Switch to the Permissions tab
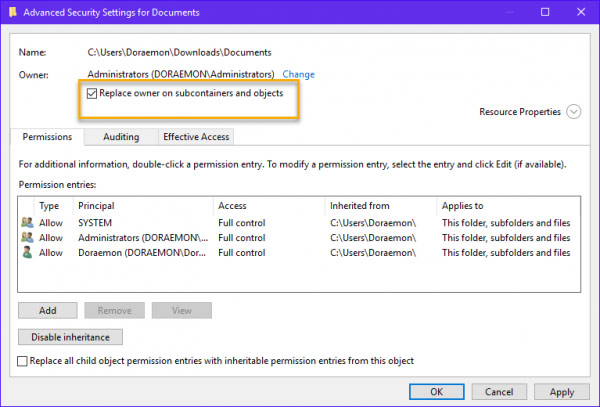Screen dimensions: 600x407 pyautogui.click(x=47, y=137)
